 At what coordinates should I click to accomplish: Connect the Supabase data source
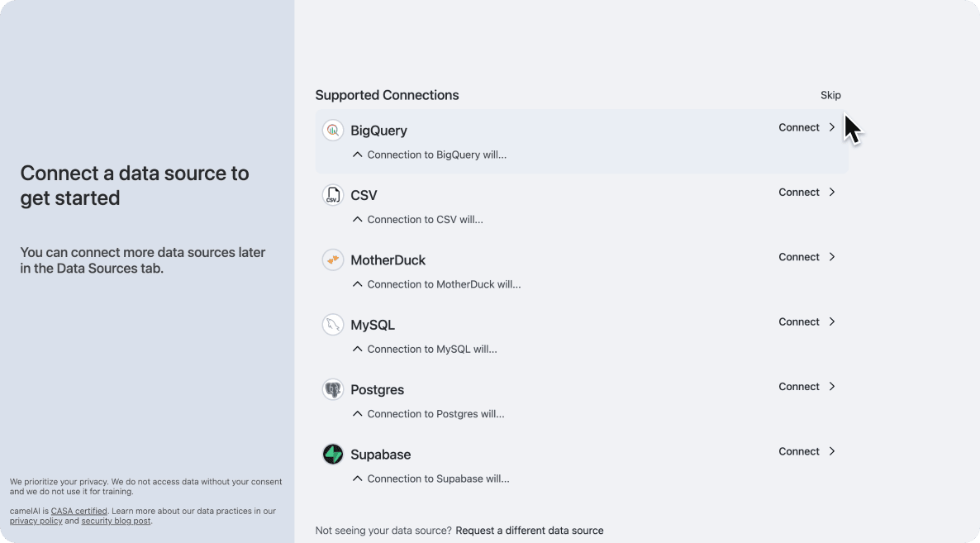[x=806, y=451]
